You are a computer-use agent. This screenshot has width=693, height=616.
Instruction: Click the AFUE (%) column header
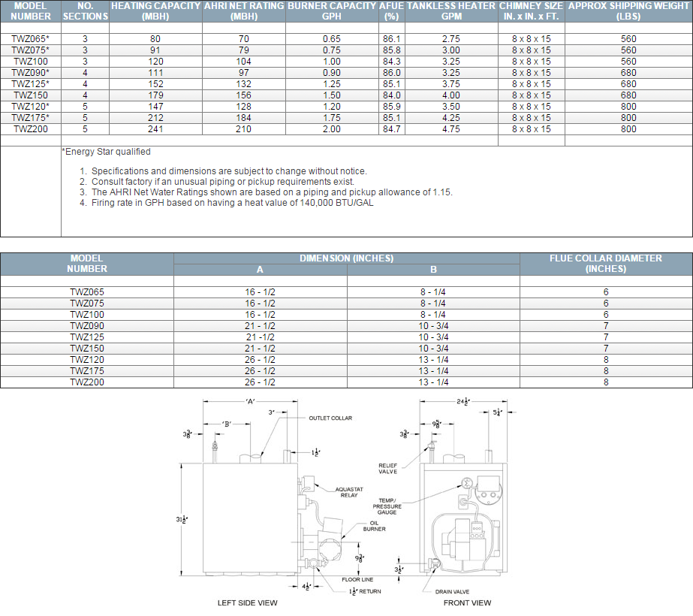pyautogui.click(x=392, y=11)
